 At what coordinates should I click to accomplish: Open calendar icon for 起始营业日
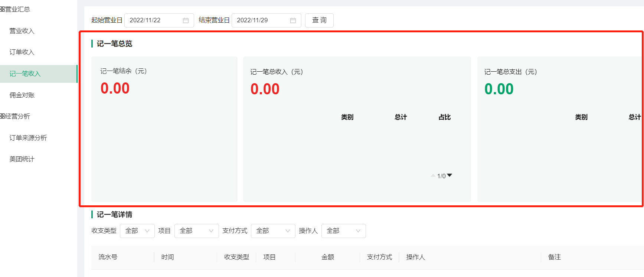[186, 20]
